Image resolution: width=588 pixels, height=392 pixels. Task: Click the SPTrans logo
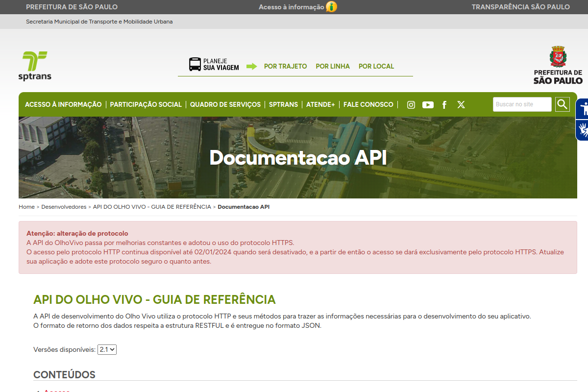coord(35,66)
